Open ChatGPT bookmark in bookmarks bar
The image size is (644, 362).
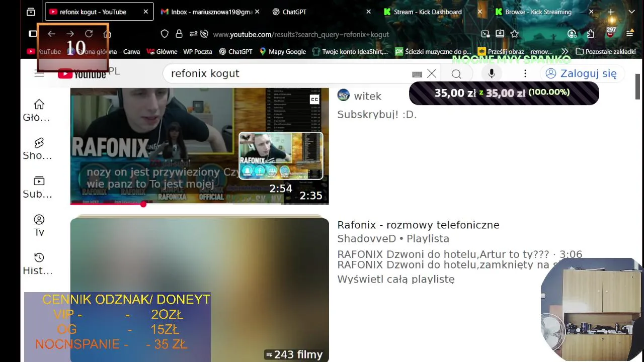point(235,51)
